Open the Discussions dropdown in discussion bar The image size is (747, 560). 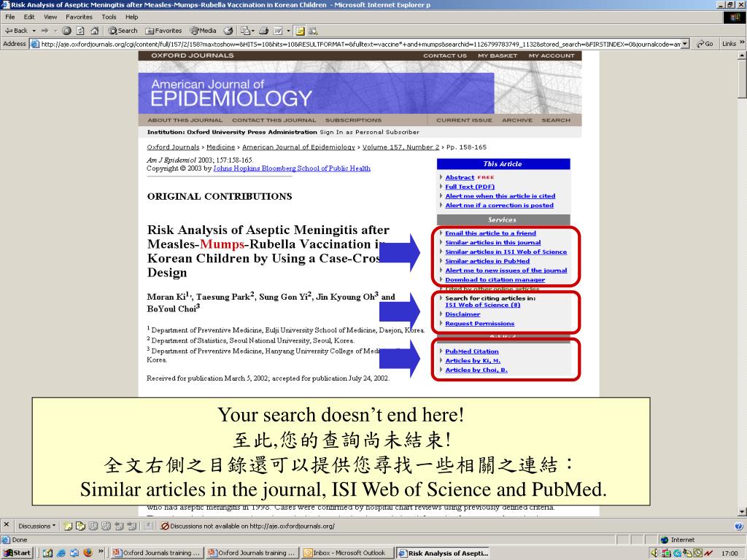click(x=36, y=526)
